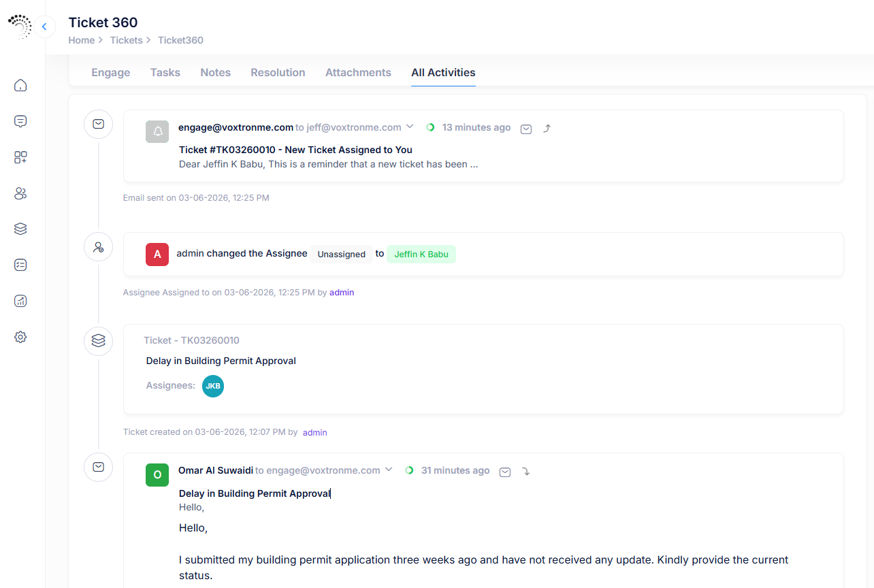Click green status circle near 13 minutes ago
Image resolution: width=874 pixels, height=588 pixels.
430,127
